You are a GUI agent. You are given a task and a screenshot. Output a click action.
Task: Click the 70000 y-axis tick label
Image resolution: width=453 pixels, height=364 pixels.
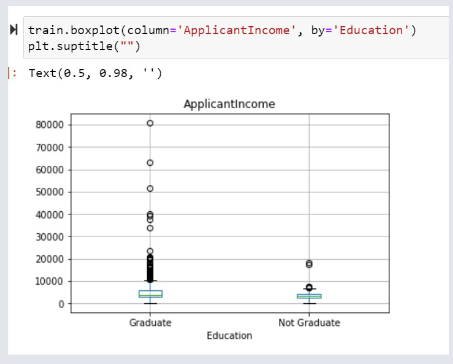(50, 147)
